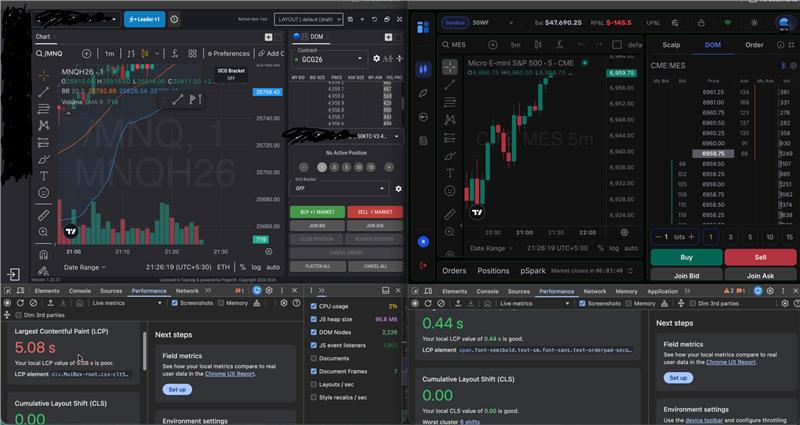This screenshot has width=800, height=425.
Task: Open the indicators fx menu in MNQ chart
Action: (174, 53)
